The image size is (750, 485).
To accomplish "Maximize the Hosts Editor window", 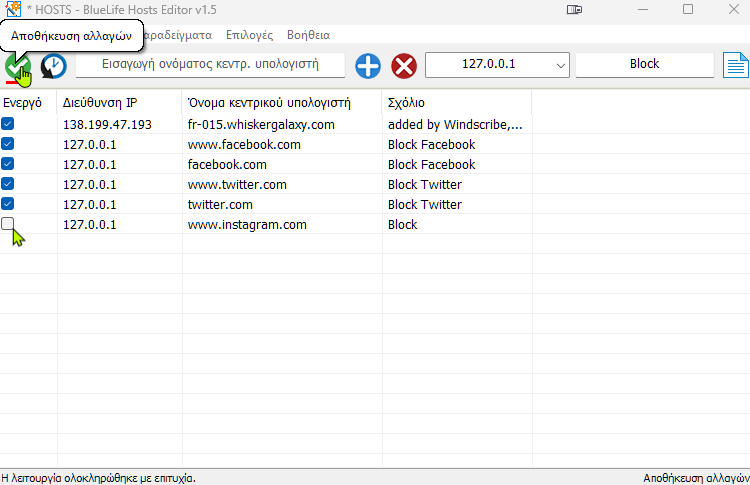I will click(688, 10).
